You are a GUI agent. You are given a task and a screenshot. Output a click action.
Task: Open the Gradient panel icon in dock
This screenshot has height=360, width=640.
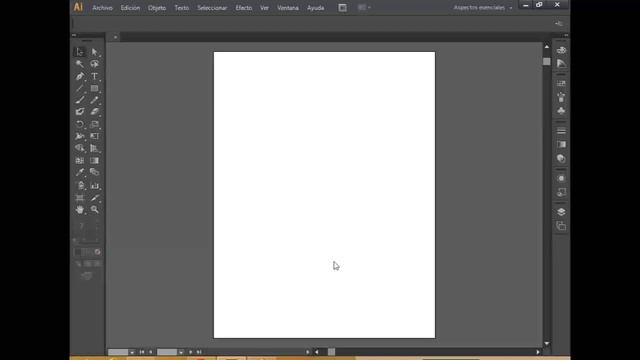click(x=561, y=144)
